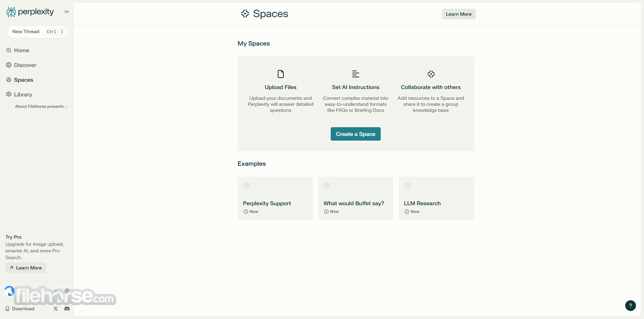
Task: Click the LLM Research circle avatar
Action: coord(408,185)
